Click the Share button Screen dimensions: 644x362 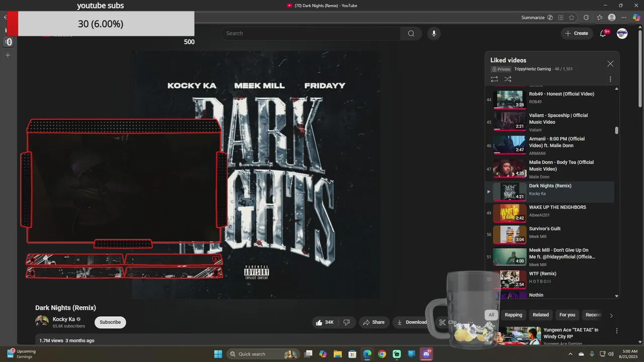[373, 322]
